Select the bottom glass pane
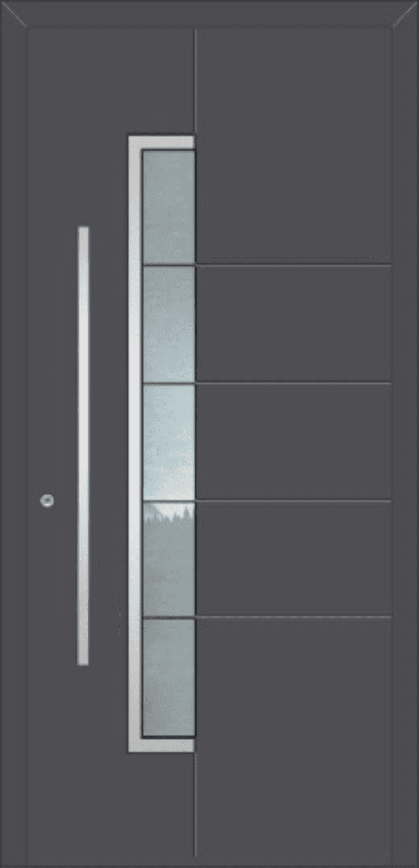 click(168, 678)
